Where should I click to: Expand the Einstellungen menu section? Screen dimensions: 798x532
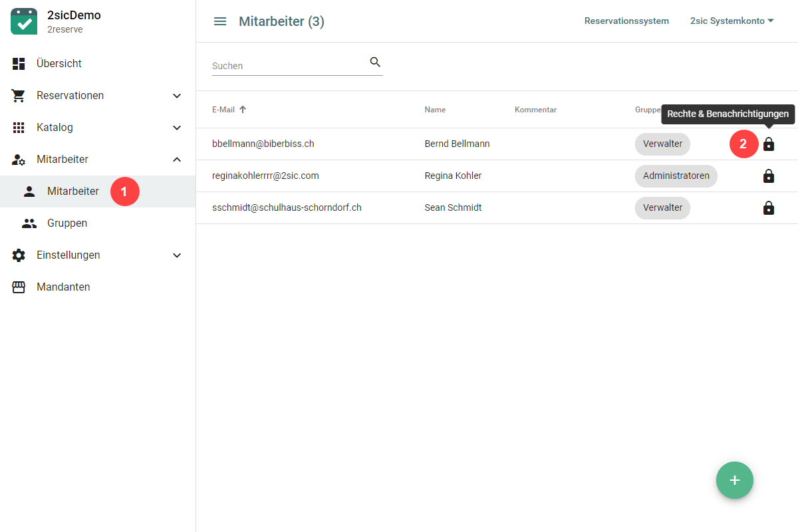[x=177, y=255]
